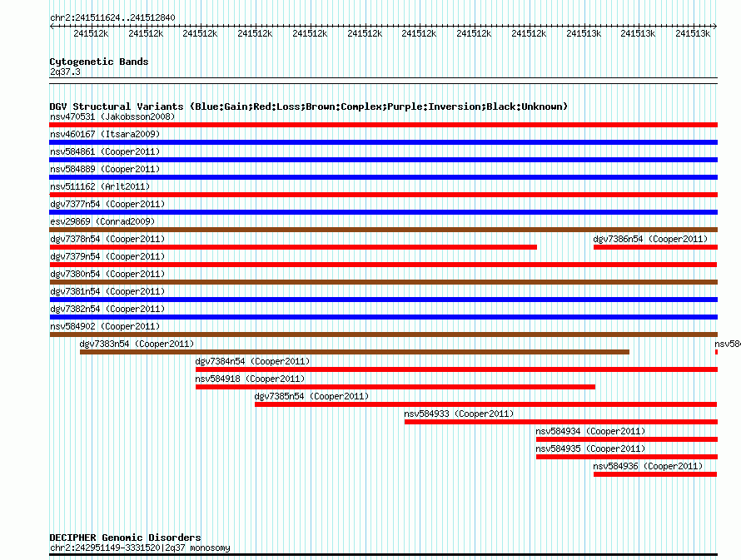Click the blue gain bar of dgv7382n54
Viewport: 741px width, 560px height.
pos(383,317)
